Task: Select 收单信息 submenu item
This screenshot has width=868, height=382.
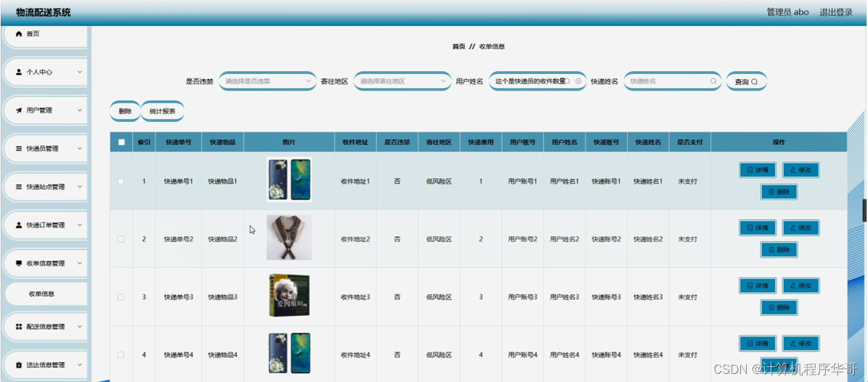Action: click(x=46, y=294)
